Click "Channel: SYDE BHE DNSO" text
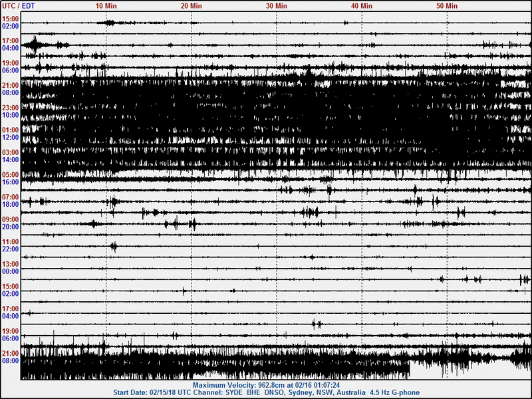The width and height of the screenshot is (532, 399). tap(239, 392)
